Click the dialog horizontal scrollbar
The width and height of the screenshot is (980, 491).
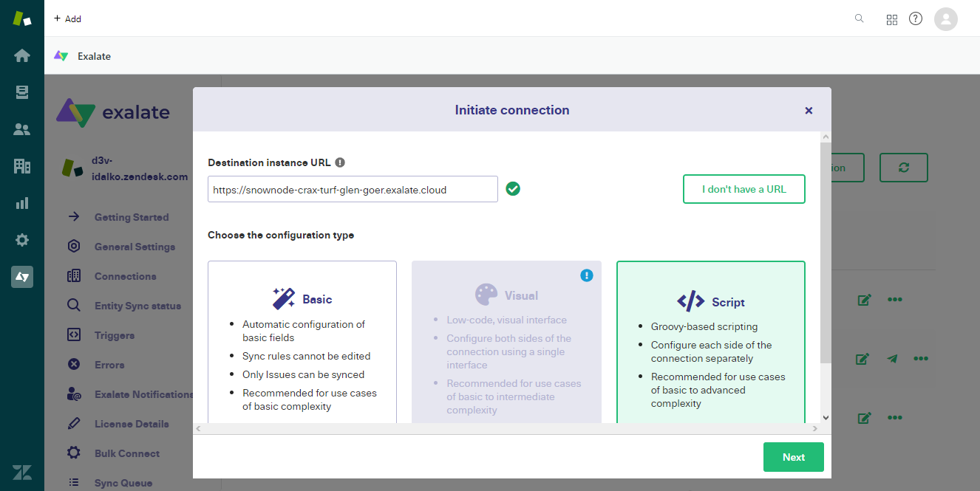pyautogui.click(x=506, y=428)
